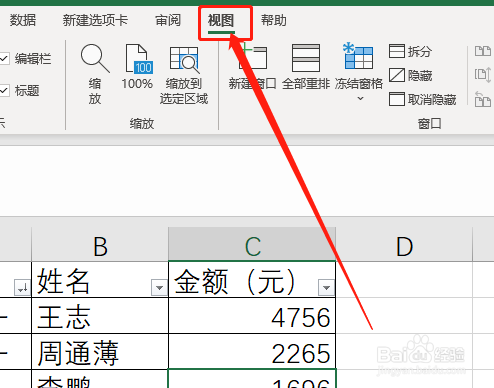This screenshot has height=388, width=494.
Task: Select column B header
Action: tap(100, 245)
